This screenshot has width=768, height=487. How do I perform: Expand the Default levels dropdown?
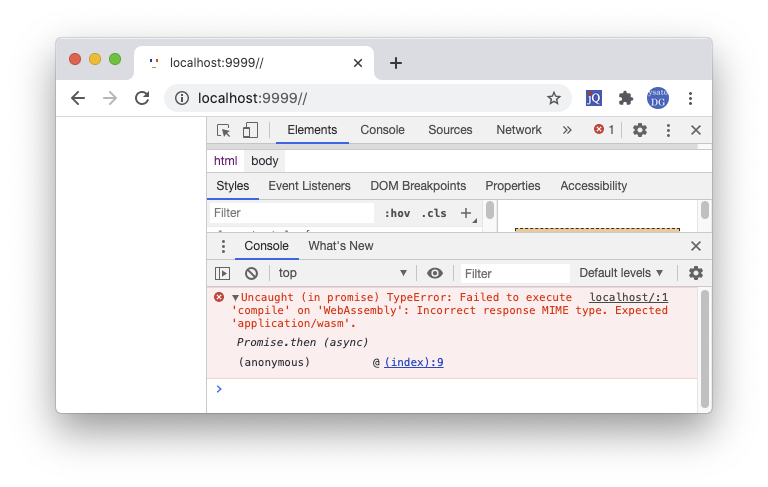pyautogui.click(x=621, y=273)
